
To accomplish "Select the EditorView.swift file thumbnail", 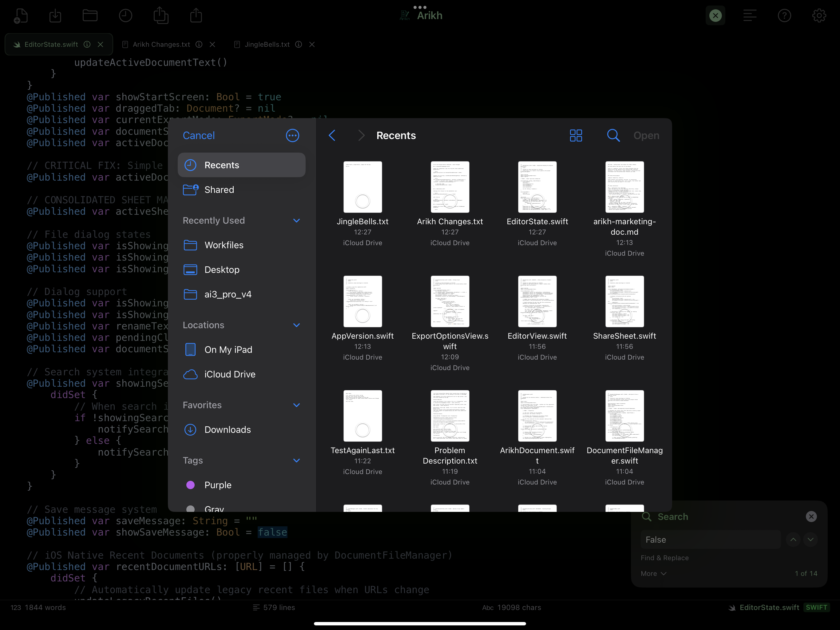I will tap(537, 301).
